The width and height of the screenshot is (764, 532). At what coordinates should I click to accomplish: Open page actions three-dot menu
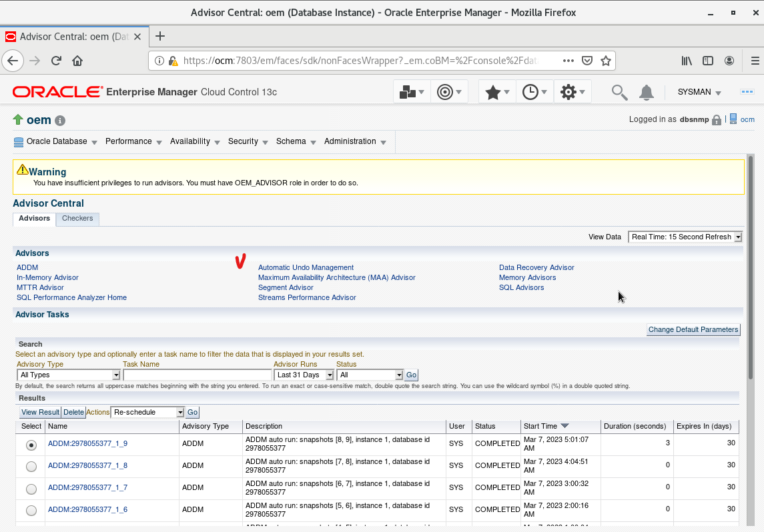(x=568, y=61)
